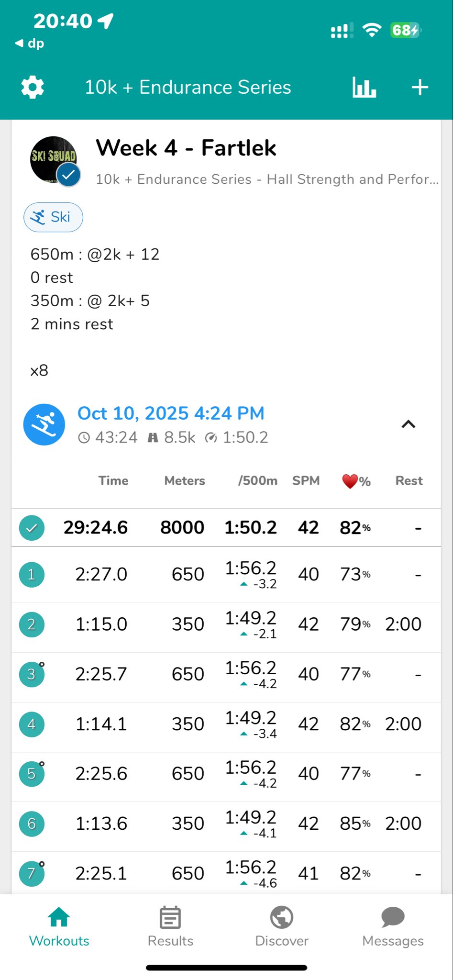
Task: Tap the plus icon to add workout
Action: tap(420, 88)
